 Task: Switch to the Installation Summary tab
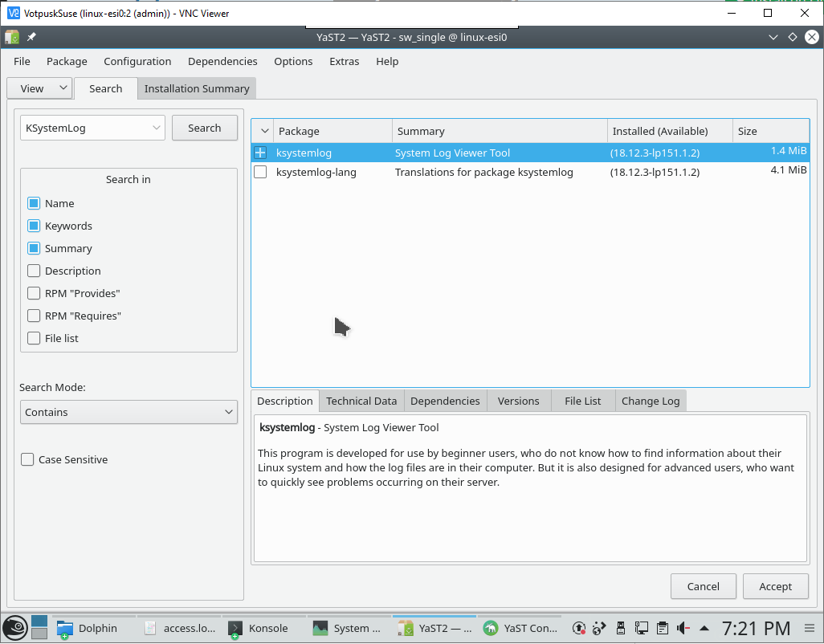(197, 89)
